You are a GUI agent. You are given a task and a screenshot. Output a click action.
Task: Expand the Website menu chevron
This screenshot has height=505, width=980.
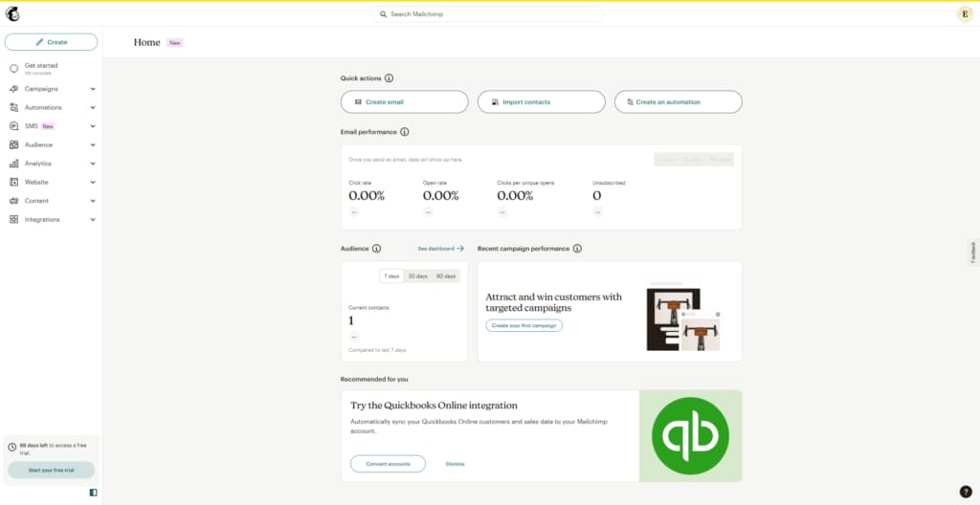click(x=93, y=183)
